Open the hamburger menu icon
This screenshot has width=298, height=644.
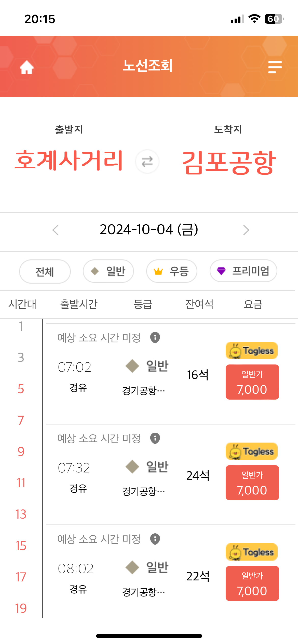275,67
